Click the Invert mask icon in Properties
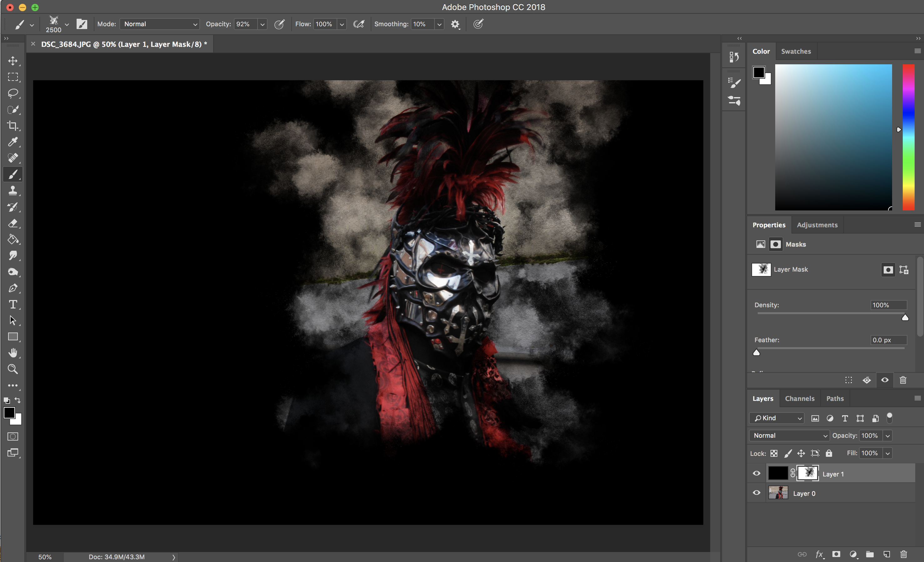The width and height of the screenshot is (924, 562). (x=866, y=380)
